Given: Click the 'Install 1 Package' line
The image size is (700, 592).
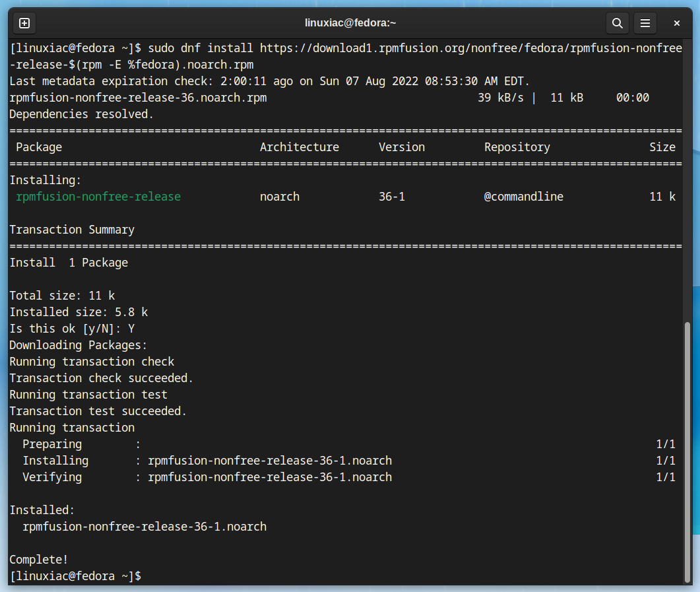Looking at the screenshot, I should click(x=69, y=263).
